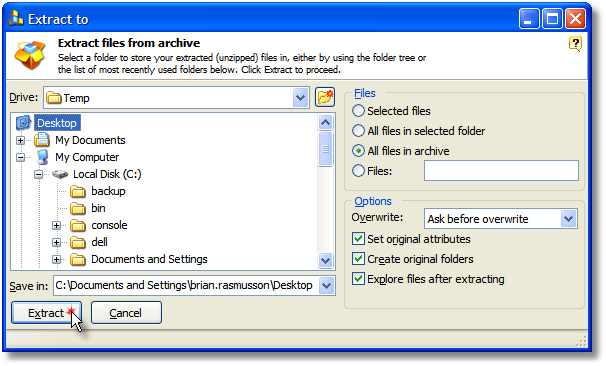The width and height of the screenshot is (606, 366).
Task: Click the console folder icon
Action: point(78,225)
